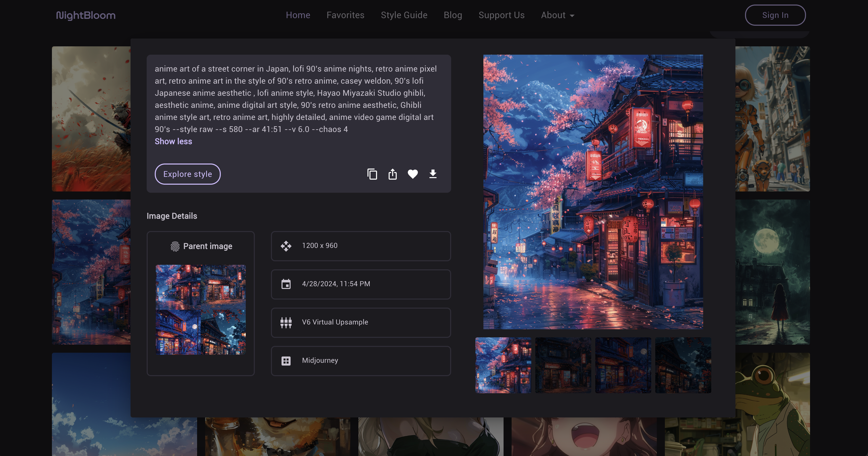Click the Sign In button
The height and width of the screenshot is (456, 868).
click(x=775, y=15)
